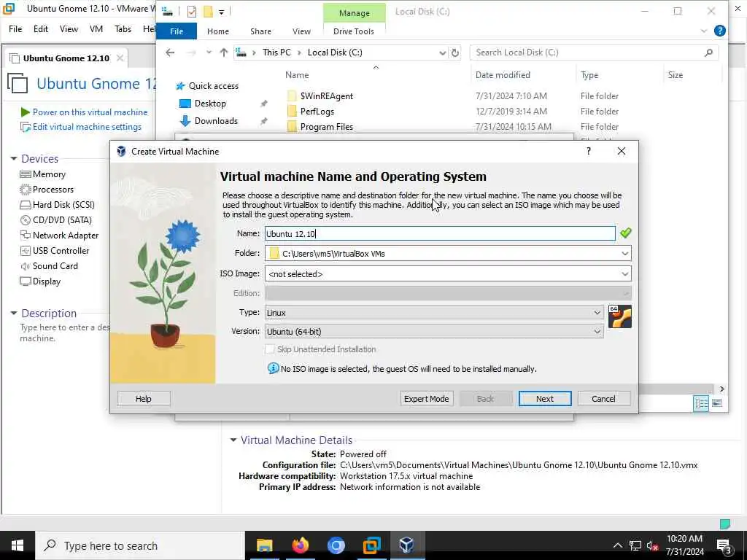Click the Explorer back arrow

coord(170,52)
